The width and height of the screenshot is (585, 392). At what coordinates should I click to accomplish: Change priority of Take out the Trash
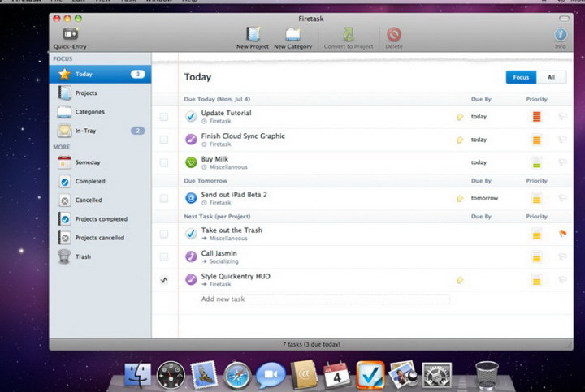[x=536, y=234]
